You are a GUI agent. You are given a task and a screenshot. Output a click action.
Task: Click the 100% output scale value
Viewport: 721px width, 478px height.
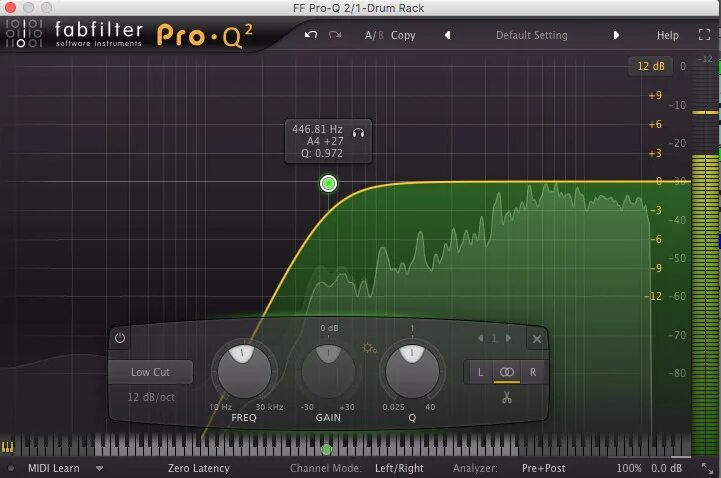point(629,468)
